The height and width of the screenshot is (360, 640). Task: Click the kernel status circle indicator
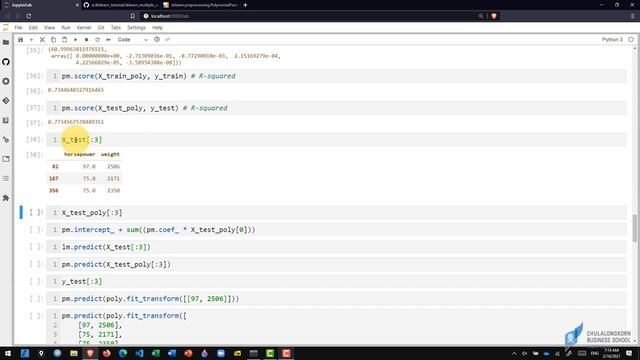click(631, 40)
